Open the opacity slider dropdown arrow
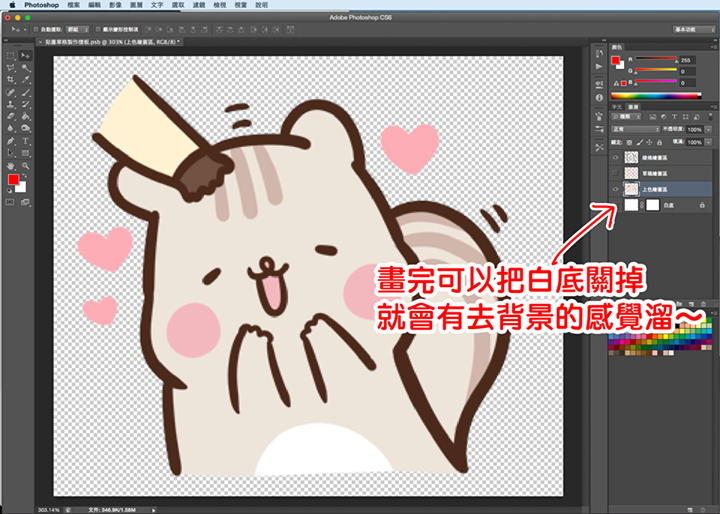Image resolution: width=720 pixels, height=514 pixels. pos(709,130)
